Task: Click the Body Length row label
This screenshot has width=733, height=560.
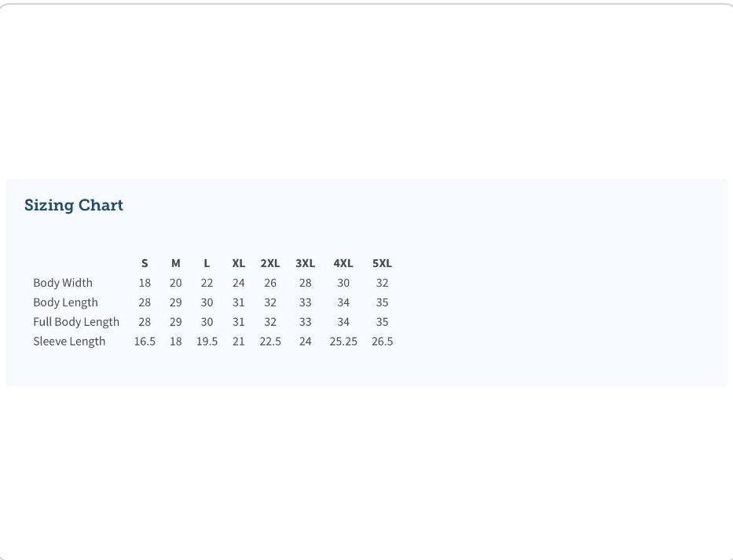Action: 65,302
